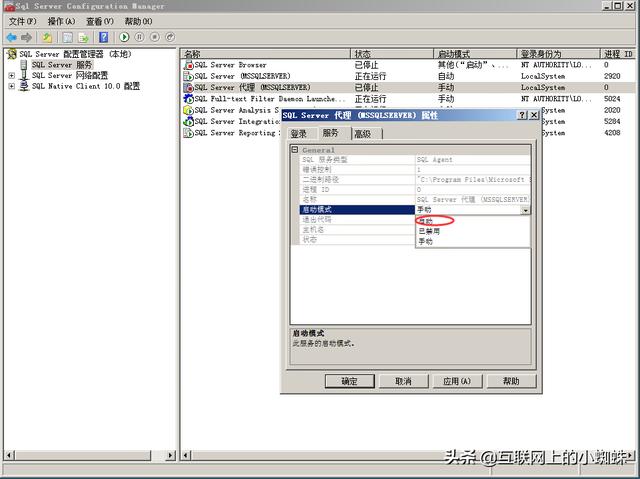Choose 已禁用 in the startup mode list
The width and height of the screenshot is (640, 479).
click(429, 231)
